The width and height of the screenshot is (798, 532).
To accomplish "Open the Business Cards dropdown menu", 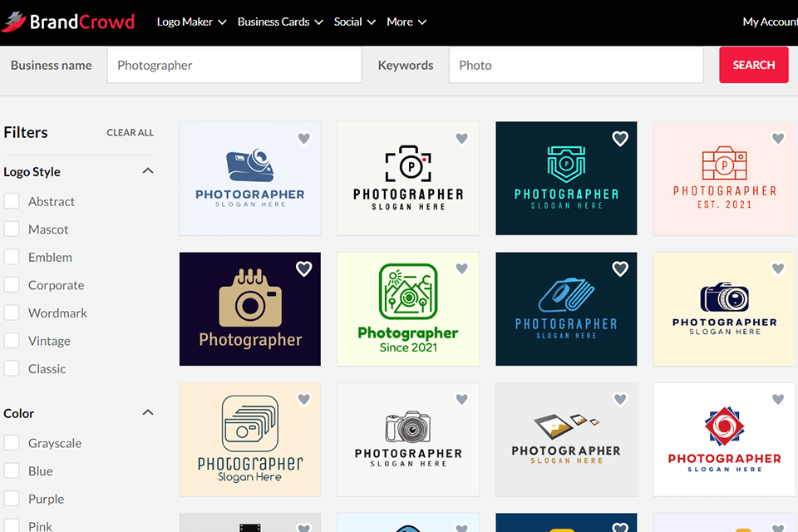I will (280, 22).
